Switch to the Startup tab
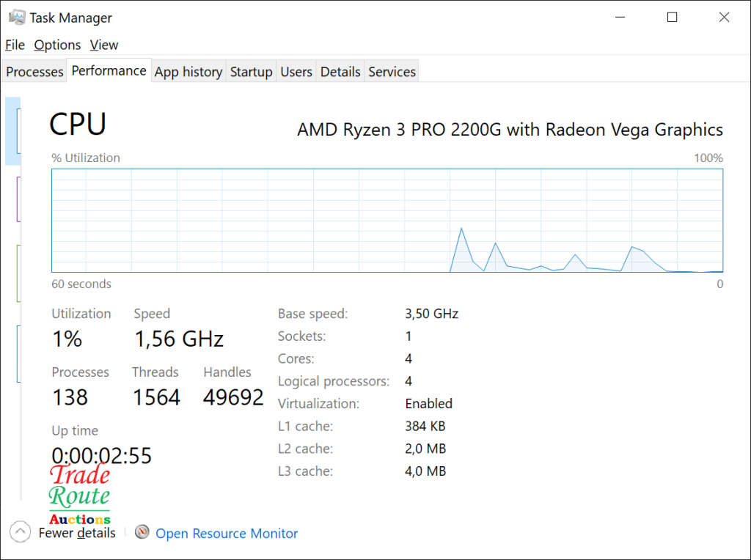Screen dimensions: 751x560 click(x=251, y=71)
